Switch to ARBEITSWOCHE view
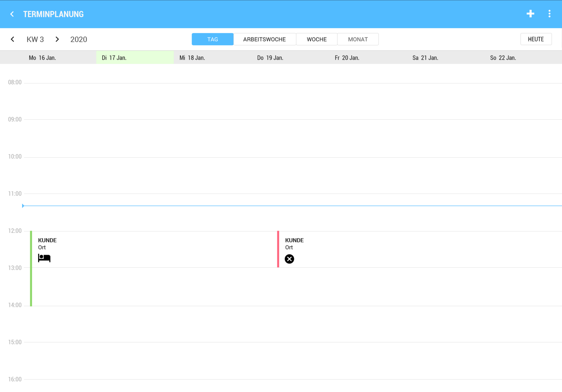562x392 pixels. point(265,39)
